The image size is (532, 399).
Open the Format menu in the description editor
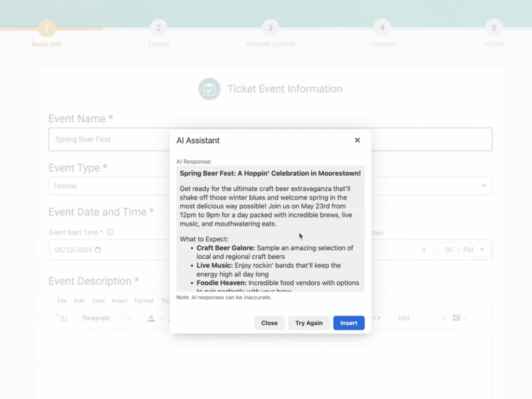(x=144, y=300)
